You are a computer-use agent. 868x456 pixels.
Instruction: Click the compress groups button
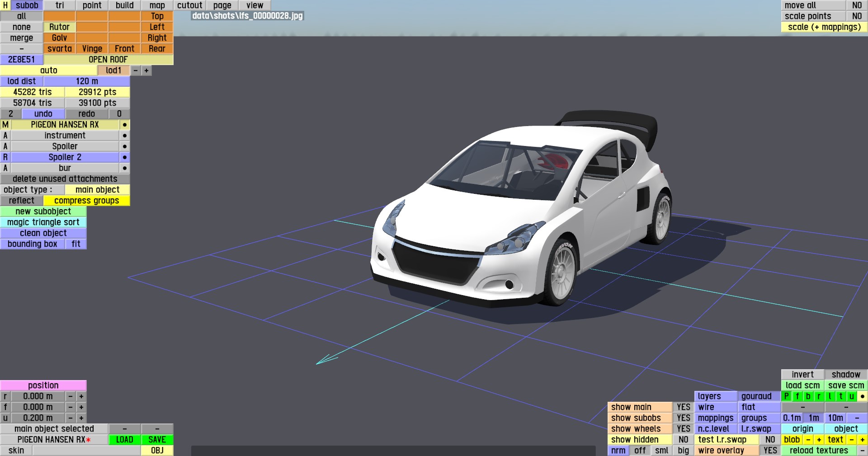pos(87,201)
